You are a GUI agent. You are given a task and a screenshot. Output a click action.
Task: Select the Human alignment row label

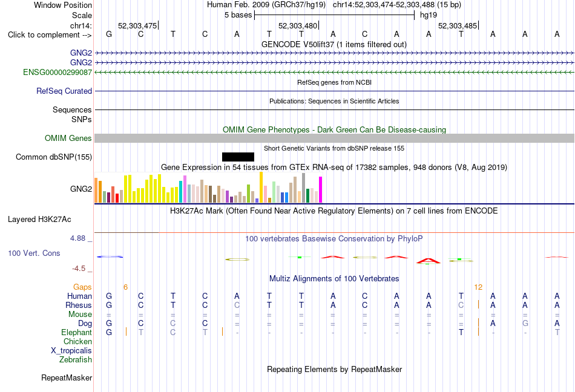tap(79, 296)
